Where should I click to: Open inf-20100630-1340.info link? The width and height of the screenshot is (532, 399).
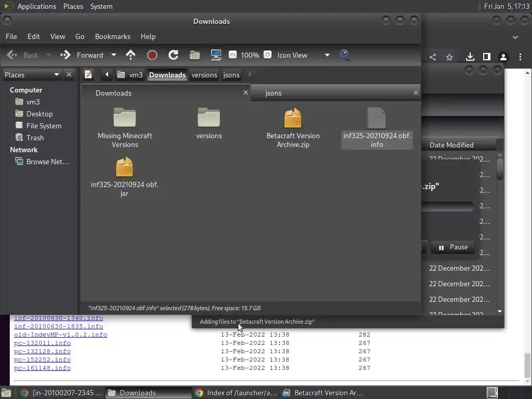pos(58,318)
